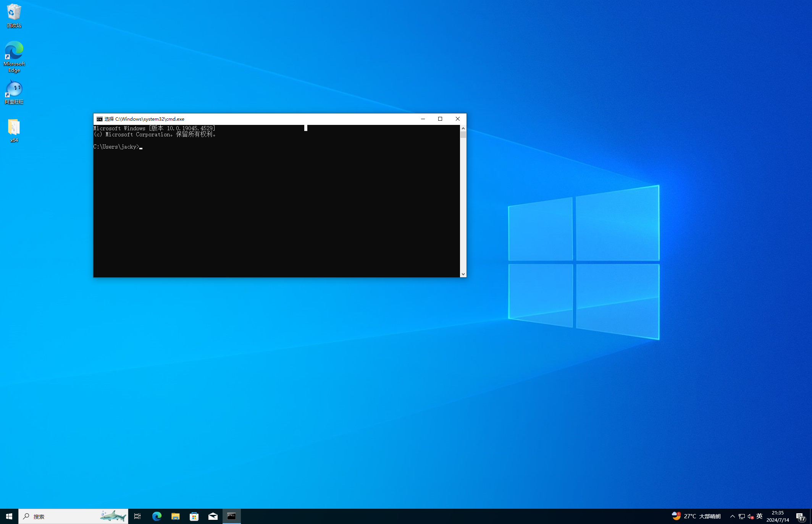Open the Windows Start menu
812x524 pixels.
[9, 516]
